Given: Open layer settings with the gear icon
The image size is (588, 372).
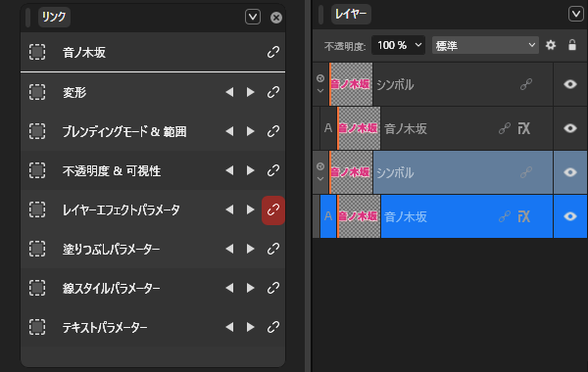Looking at the screenshot, I should [x=551, y=45].
